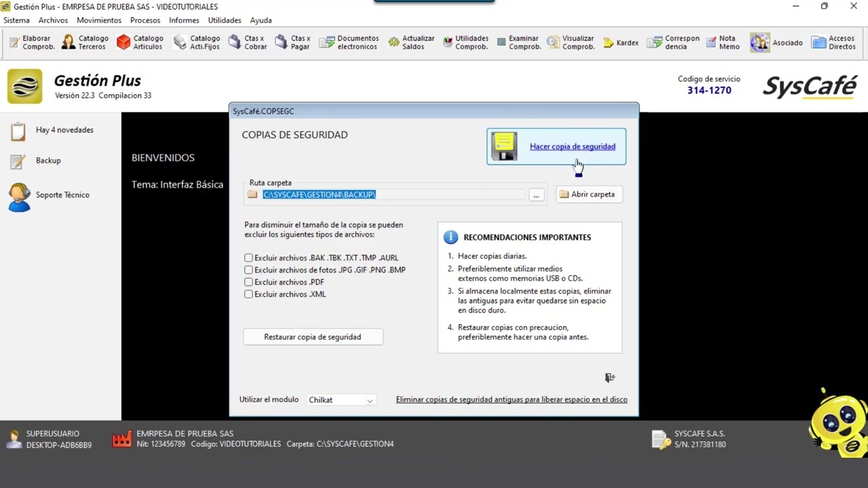Open the Procesos menu
868x488 pixels.
point(145,20)
